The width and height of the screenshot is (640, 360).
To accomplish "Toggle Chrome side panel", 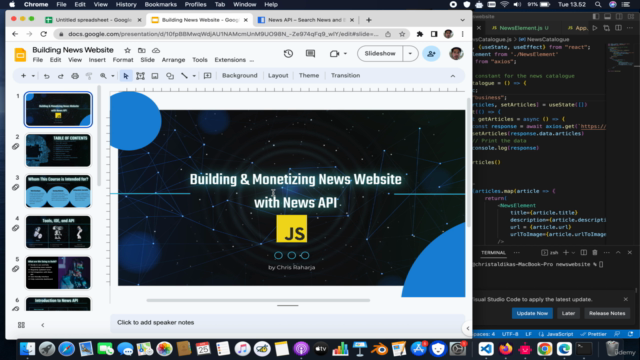I will 434,34.
